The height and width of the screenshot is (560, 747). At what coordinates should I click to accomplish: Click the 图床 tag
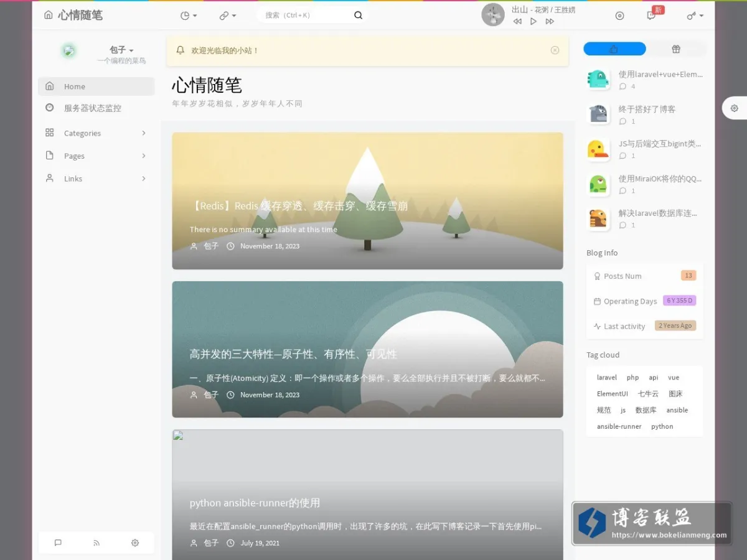point(676,394)
